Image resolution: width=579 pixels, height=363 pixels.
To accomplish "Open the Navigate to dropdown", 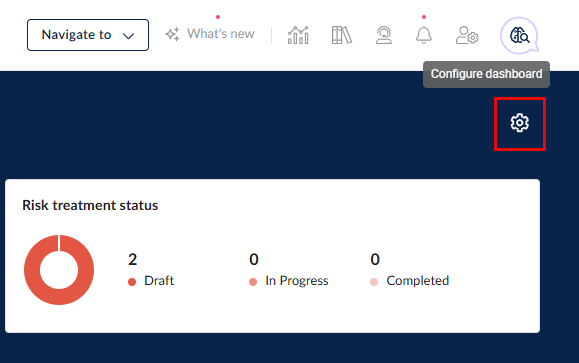I will pos(88,35).
